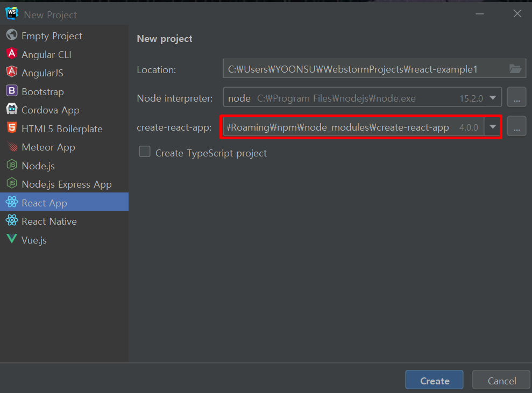The height and width of the screenshot is (393, 532).
Task: Click the Cancel button
Action: pyautogui.click(x=501, y=381)
